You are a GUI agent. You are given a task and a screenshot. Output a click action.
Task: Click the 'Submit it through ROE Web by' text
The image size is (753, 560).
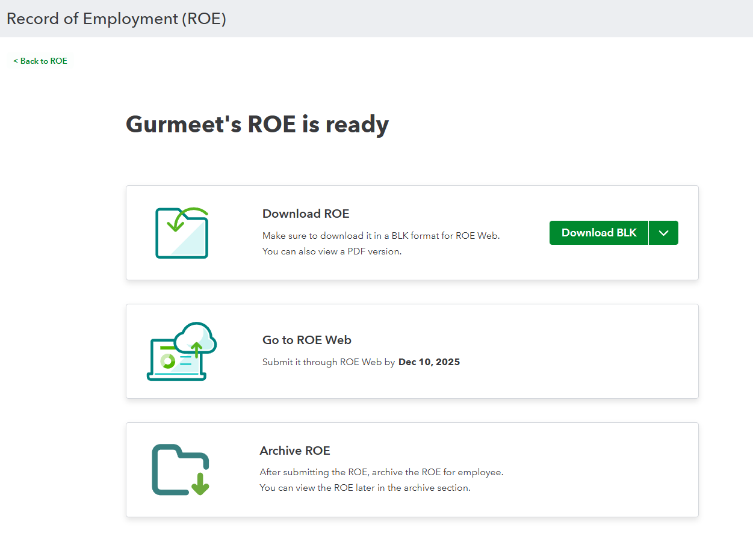[x=329, y=362]
